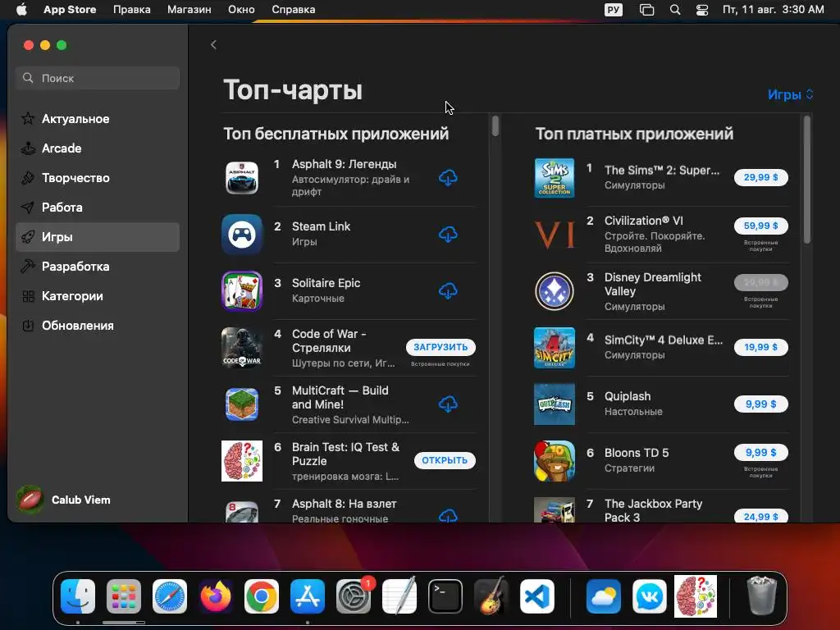Open Quiplash app icon
Screen dimensions: 840x630
coord(555,404)
